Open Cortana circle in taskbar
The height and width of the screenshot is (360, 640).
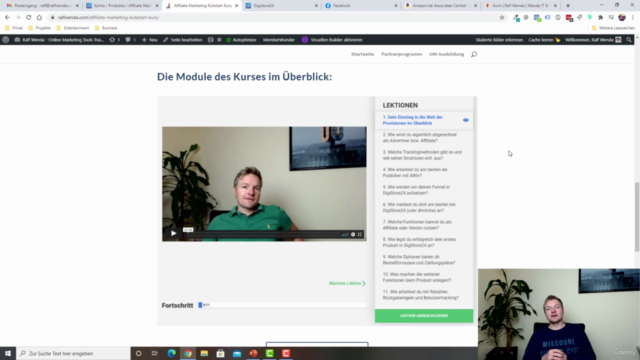click(x=138, y=353)
